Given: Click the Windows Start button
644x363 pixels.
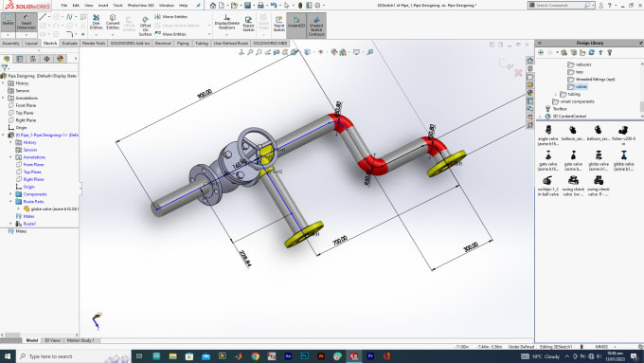Looking at the screenshot, I should 8,356.
